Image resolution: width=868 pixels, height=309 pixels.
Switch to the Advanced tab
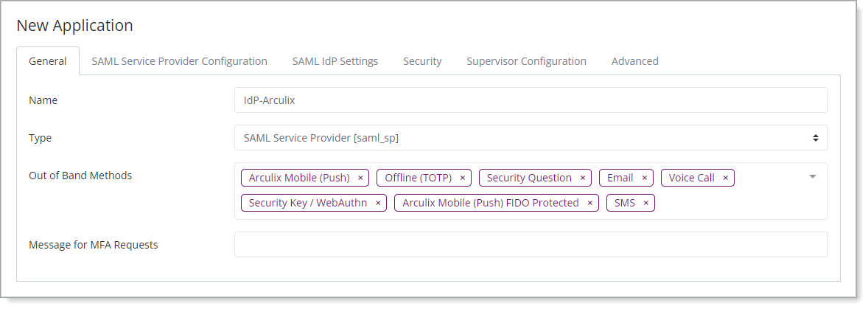[x=634, y=61]
